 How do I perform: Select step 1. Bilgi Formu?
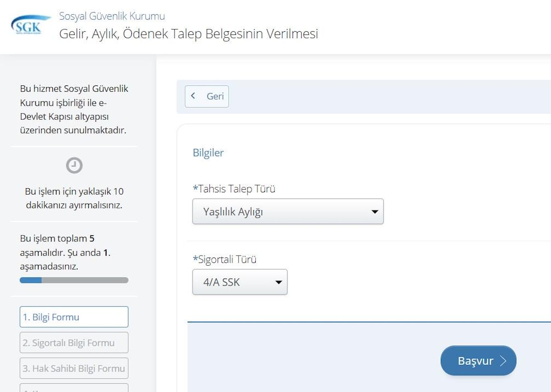coord(74,317)
